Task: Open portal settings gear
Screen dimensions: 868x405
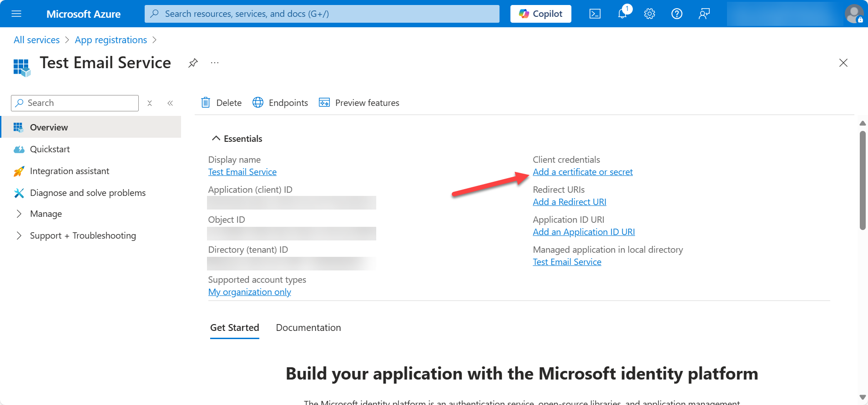Action: tap(650, 14)
